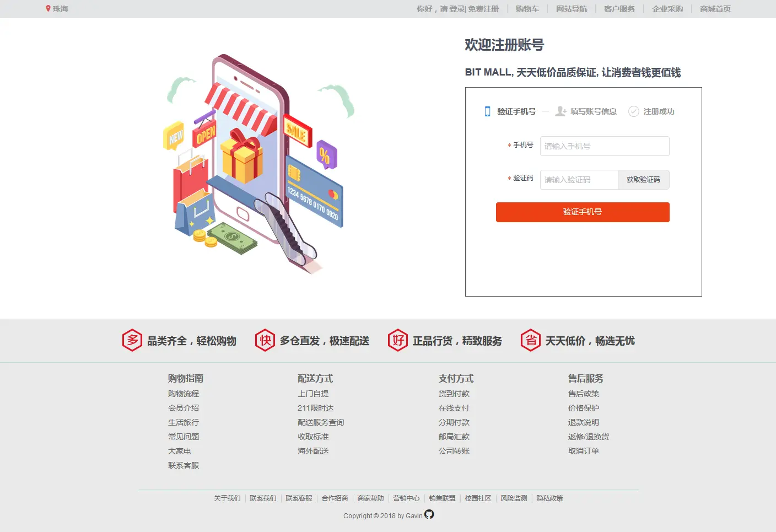Click the 验证手机号 orange submit button

[583, 212]
